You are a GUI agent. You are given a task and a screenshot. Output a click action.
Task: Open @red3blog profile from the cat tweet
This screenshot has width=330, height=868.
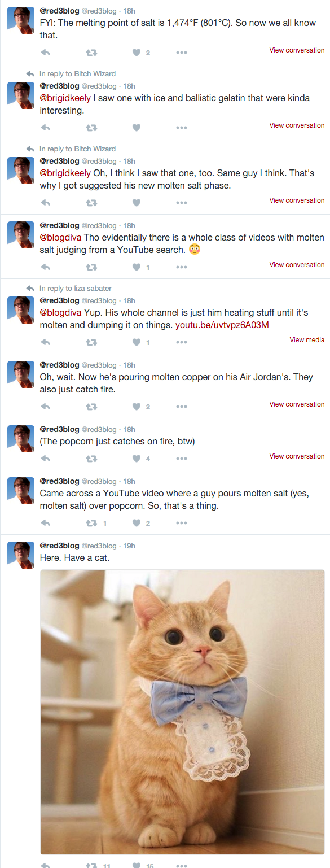(x=59, y=546)
